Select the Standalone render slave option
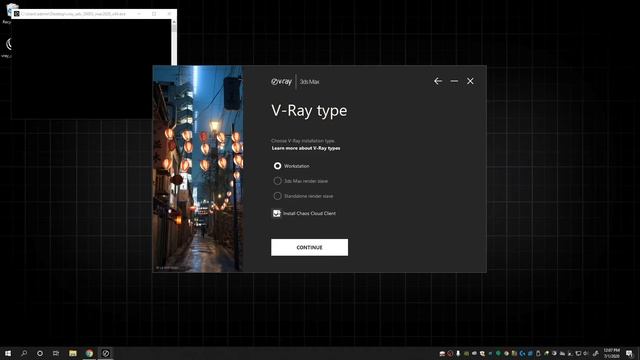This screenshot has height=360, width=640. (x=278, y=196)
